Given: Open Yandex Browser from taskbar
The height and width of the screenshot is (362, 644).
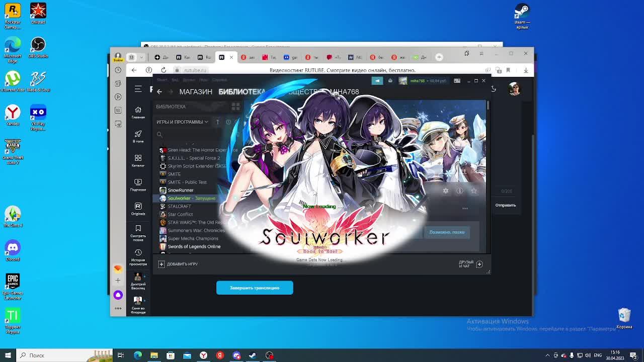Looking at the screenshot, I should [203, 355].
